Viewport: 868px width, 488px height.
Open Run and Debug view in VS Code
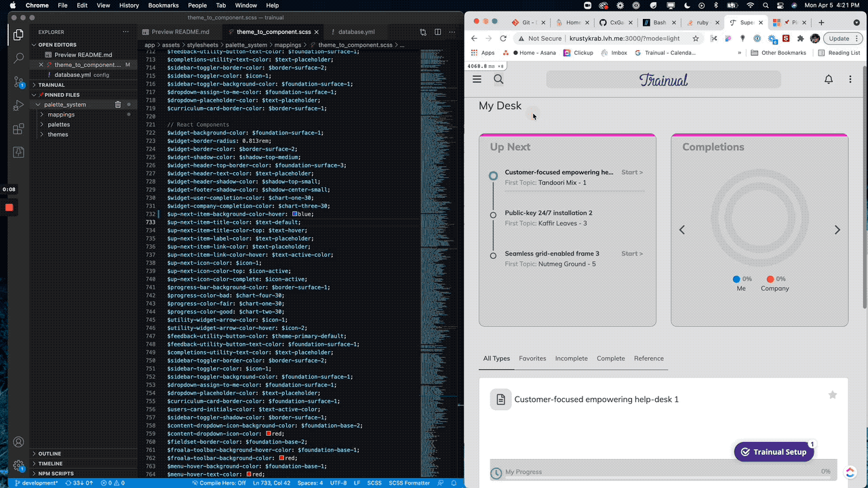click(18, 105)
